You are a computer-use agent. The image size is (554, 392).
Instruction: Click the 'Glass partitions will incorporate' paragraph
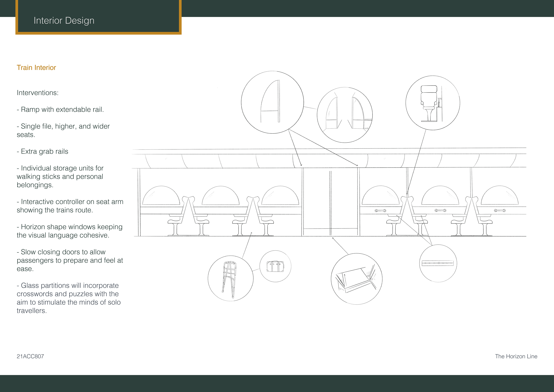69,298
